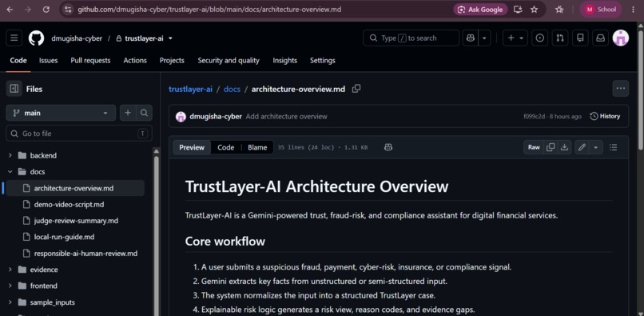The width and height of the screenshot is (644, 316).
Task: Switch file view to Blame
Action: coord(257,147)
